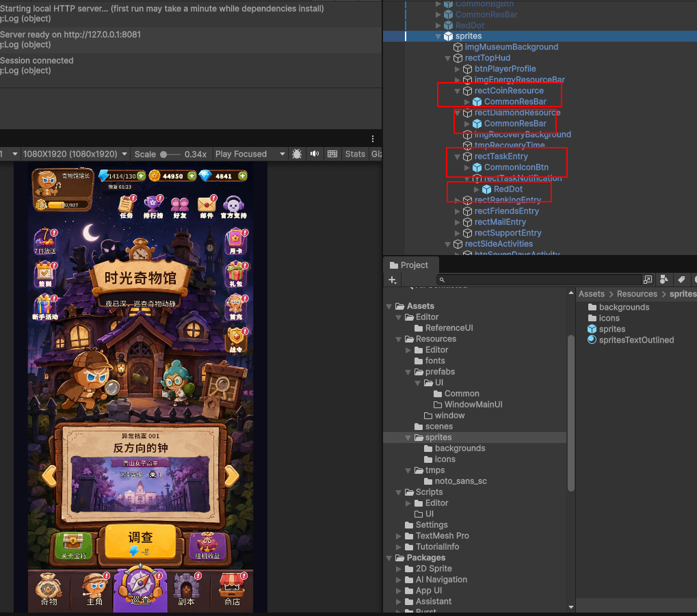Click the diamond plus icon beside 4841

(x=242, y=176)
